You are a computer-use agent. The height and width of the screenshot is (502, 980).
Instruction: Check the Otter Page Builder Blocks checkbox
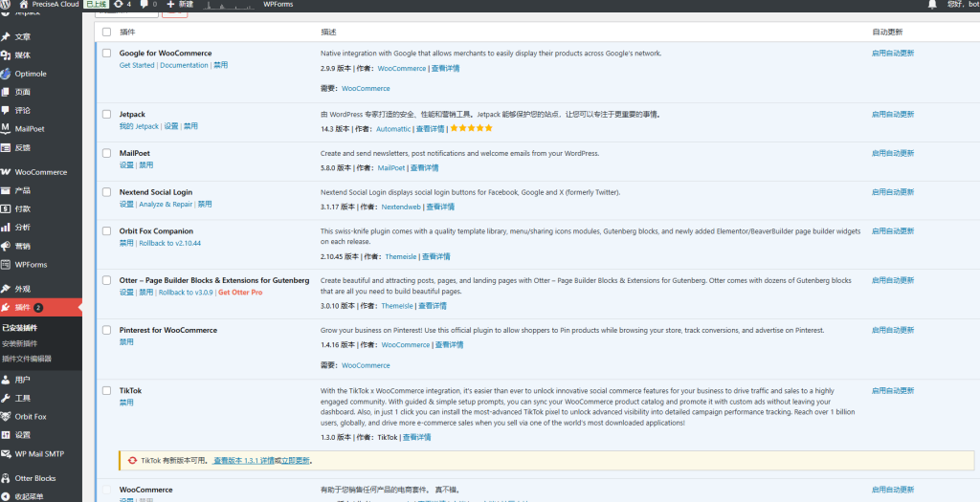(107, 280)
